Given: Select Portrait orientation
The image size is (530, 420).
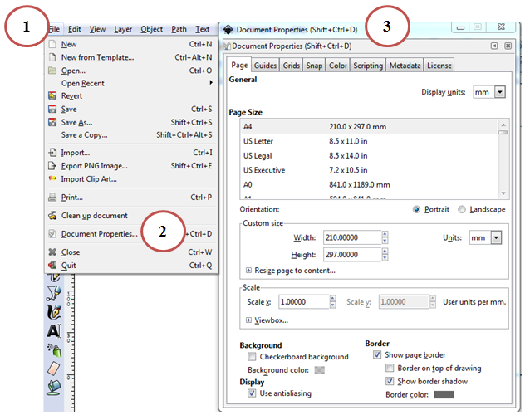Looking at the screenshot, I should coord(416,210).
